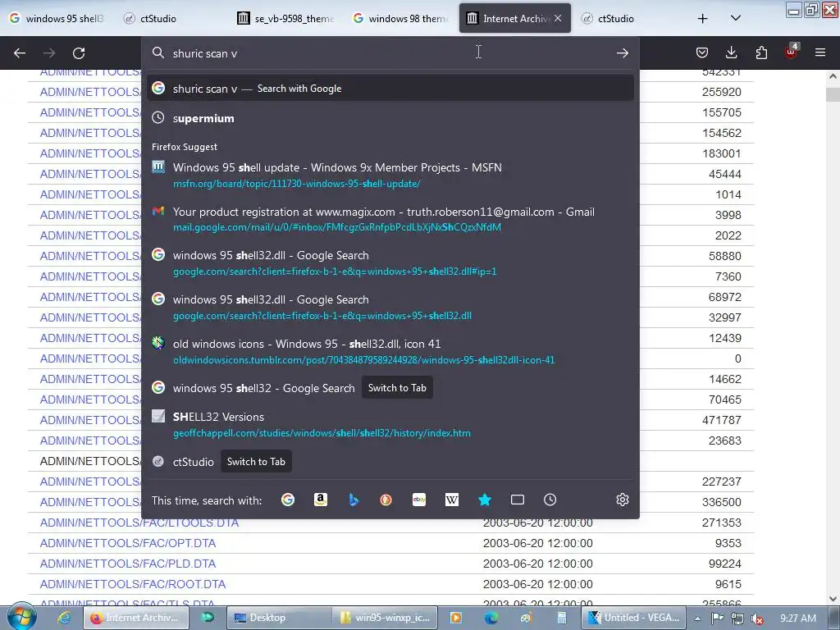Screen dimensions: 840x630
Task: Search bookmarks with the star icon
Action: pos(485,500)
